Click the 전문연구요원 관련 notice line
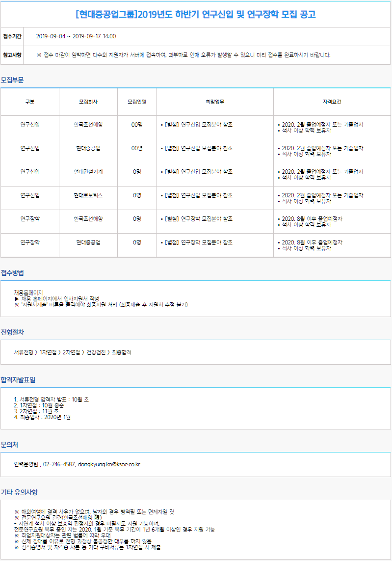392x561 pixels. coord(58,518)
